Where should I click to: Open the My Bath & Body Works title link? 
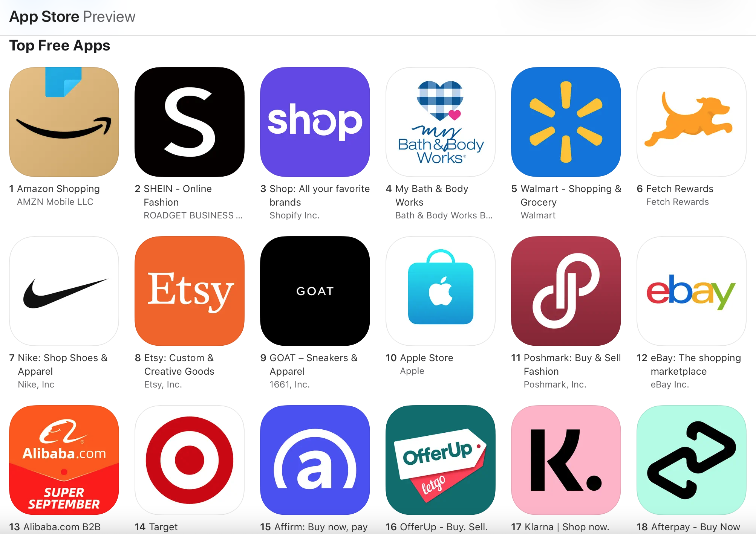(432, 195)
